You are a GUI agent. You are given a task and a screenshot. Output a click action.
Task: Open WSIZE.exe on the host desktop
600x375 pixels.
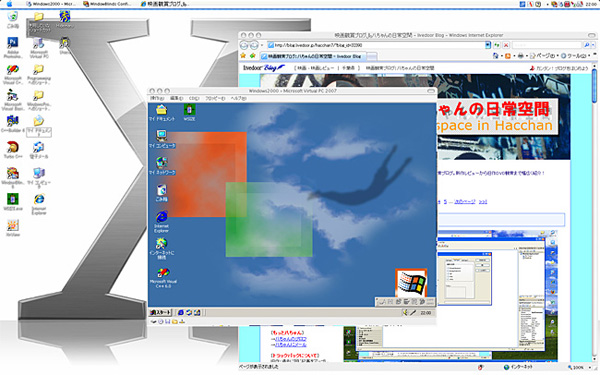pos(13,202)
